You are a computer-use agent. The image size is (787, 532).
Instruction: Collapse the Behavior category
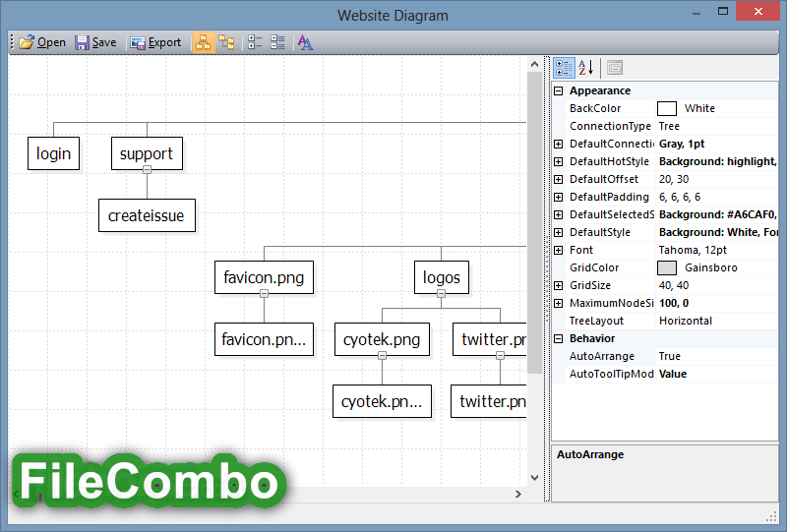point(558,339)
